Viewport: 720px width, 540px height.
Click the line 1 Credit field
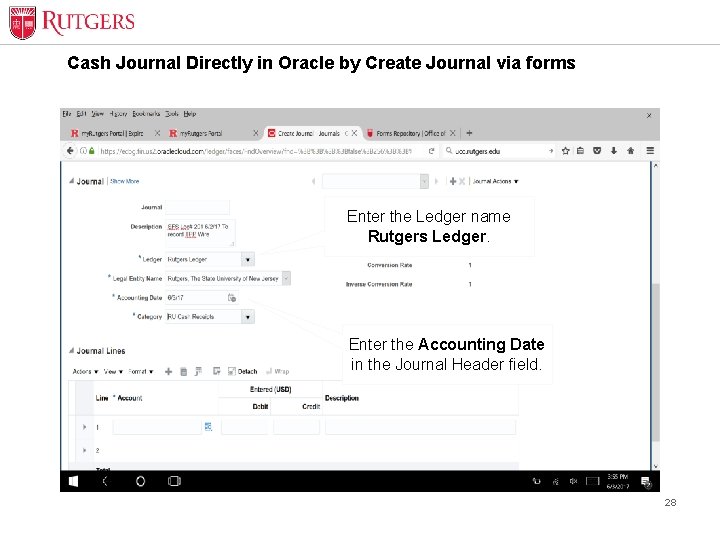tap(297, 427)
